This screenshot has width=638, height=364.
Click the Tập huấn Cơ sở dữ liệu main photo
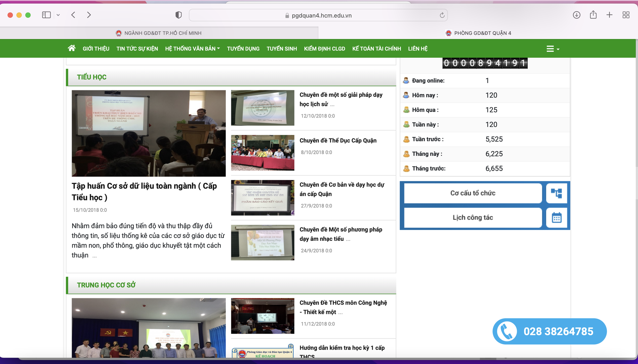click(149, 133)
